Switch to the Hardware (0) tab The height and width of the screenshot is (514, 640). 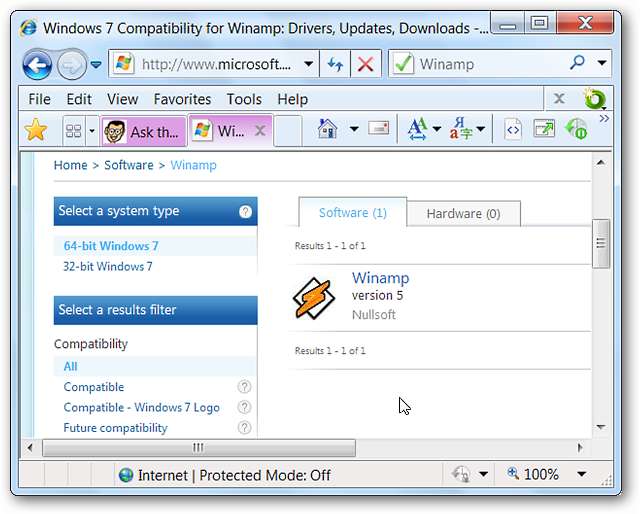coord(463,214)
